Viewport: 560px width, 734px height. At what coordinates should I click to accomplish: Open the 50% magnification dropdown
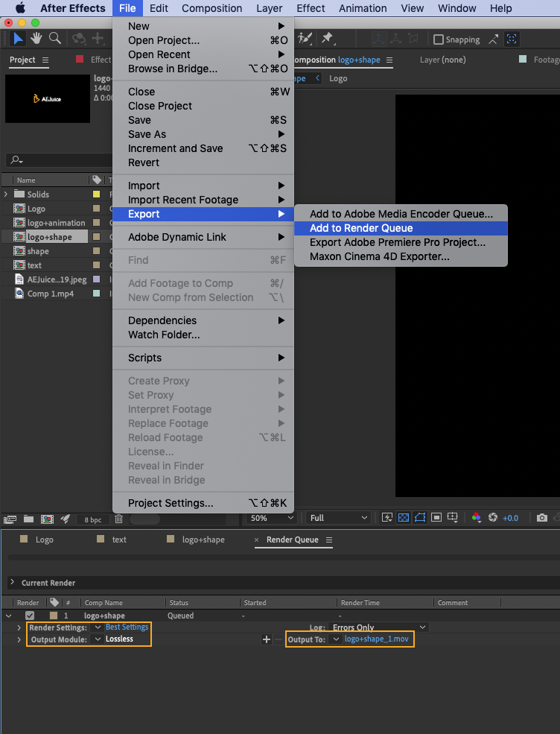pos(272,518)
